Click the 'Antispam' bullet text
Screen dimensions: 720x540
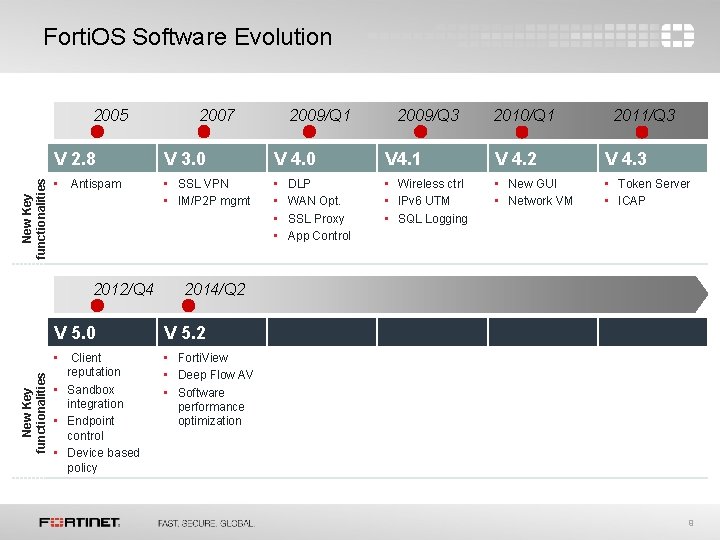(96, 184)
